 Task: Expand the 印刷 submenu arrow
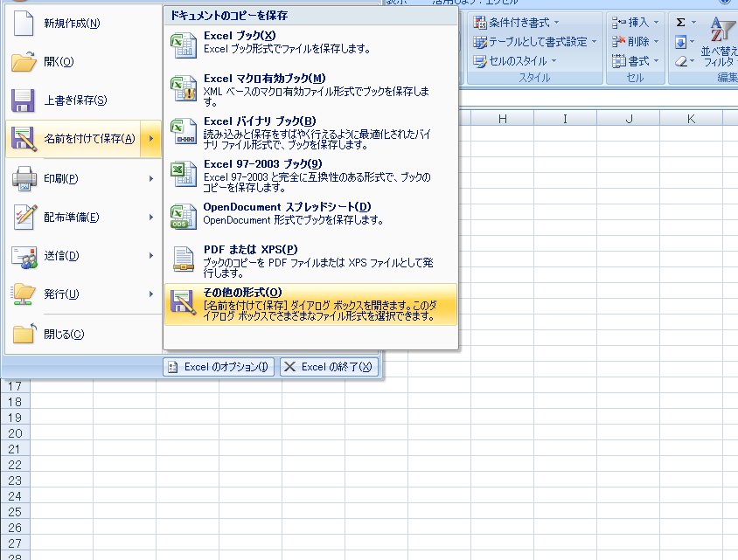click(x=151, y=179)
